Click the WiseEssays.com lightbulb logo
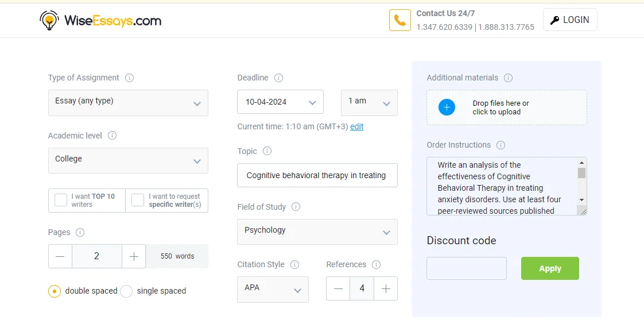Image resolution: width=644 pixels, height=335 pixels. point(49,20)
